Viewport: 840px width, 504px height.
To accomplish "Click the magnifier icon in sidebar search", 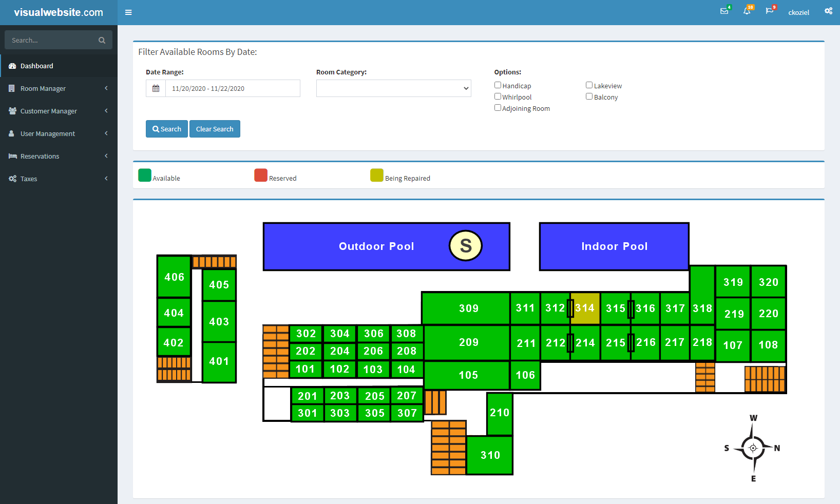I will [x=102, y=40].
